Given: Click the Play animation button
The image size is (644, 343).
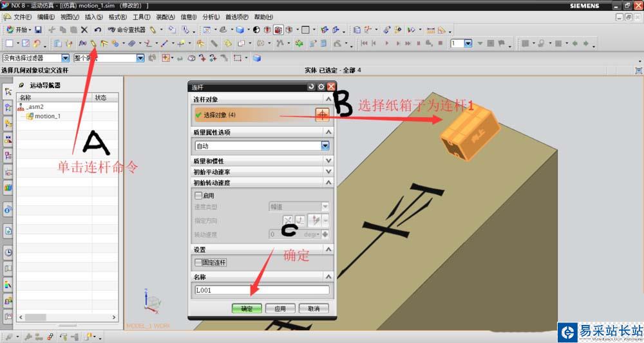Looking at the screenshot, I should click(386, 43).
